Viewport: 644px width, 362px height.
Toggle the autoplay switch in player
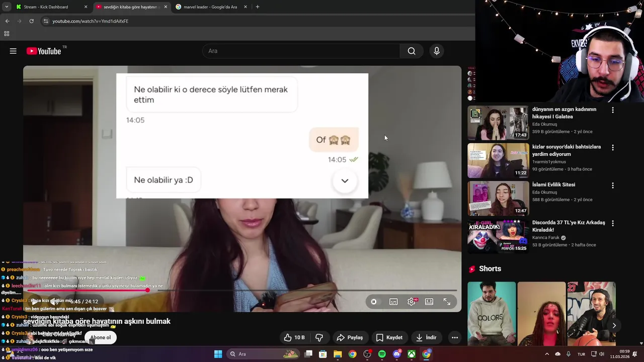pos(374,302)
